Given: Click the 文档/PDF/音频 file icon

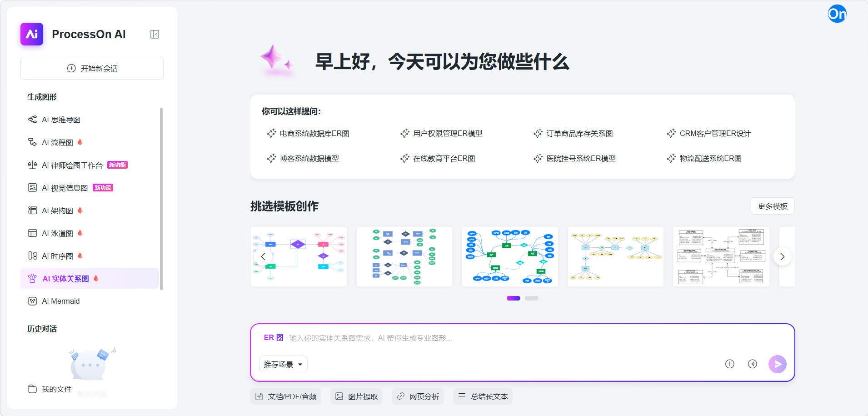Looking at the screenshot, I should (259, 396).
